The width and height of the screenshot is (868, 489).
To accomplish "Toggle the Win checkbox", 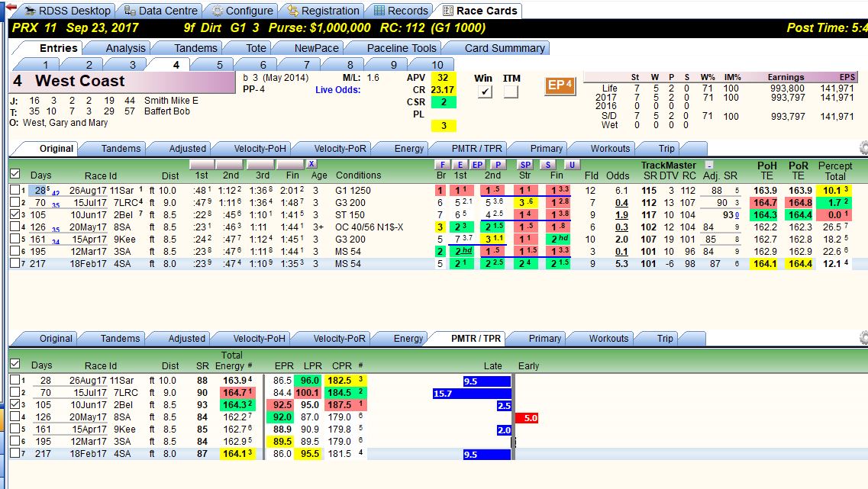I will point(484,92).
